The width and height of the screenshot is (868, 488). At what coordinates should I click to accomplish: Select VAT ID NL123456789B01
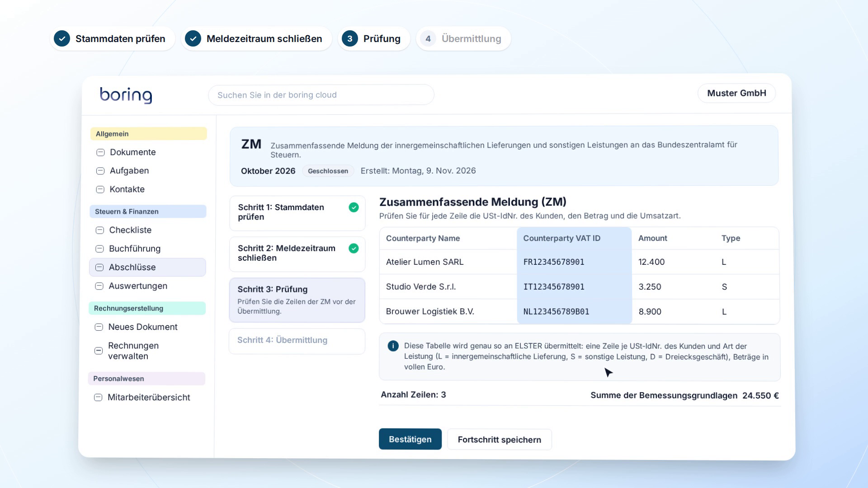[556, 312]
